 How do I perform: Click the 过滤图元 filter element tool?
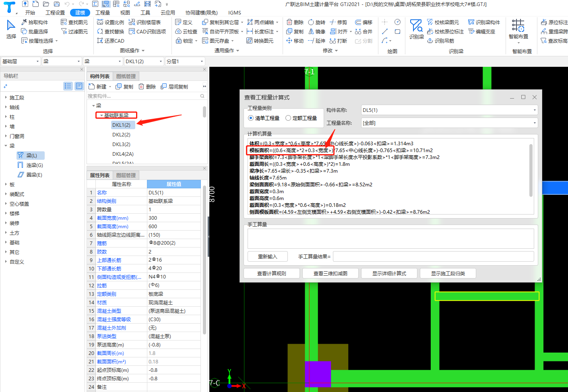click(x=74, y=31)
